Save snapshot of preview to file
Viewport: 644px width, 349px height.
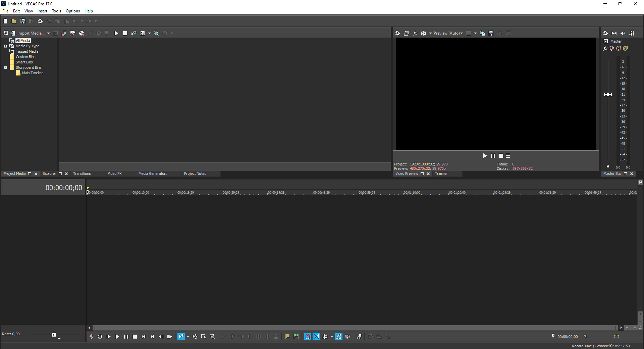(x=491, y=33)
